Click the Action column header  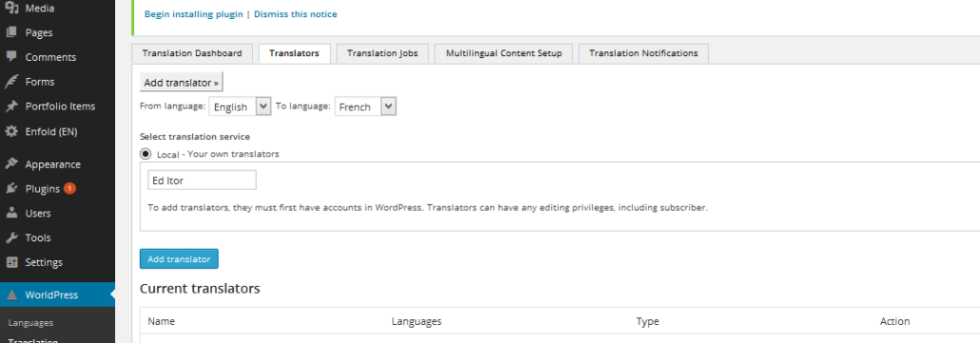tap(895, 321)
